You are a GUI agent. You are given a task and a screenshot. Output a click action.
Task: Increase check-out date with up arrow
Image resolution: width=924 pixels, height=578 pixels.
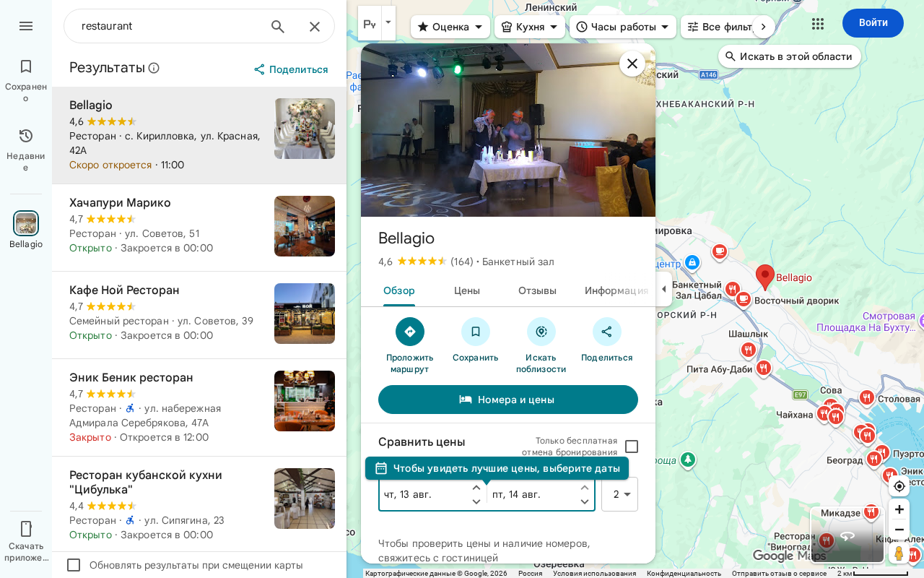[585, 488]
